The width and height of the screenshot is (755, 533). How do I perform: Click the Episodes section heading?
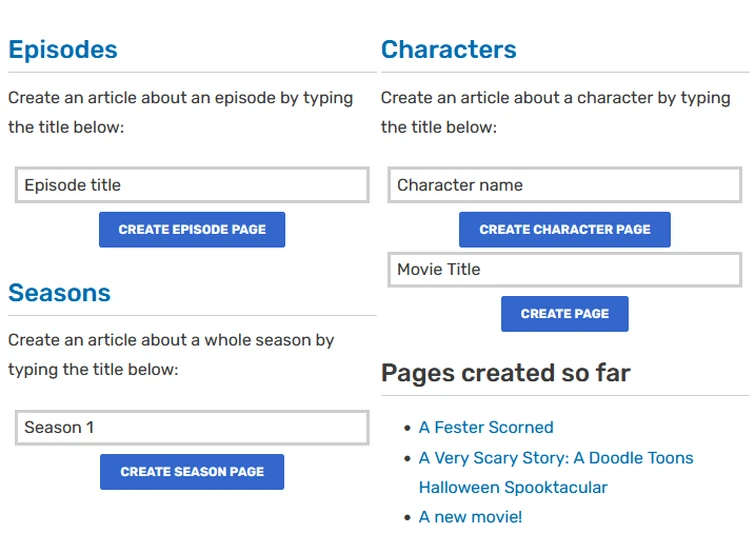coord(63,50)
